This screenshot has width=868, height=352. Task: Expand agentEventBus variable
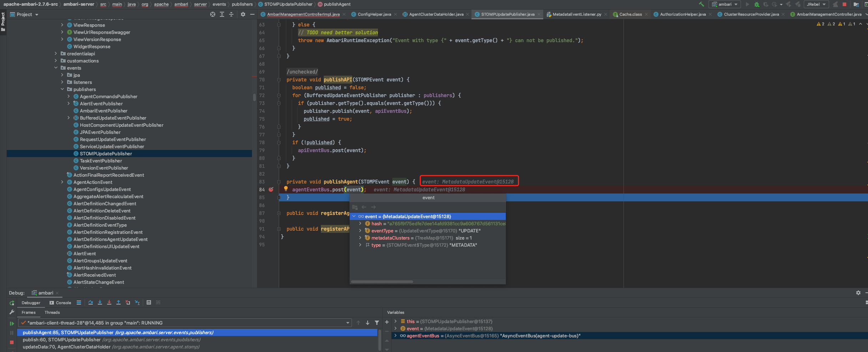pos(395,336)
